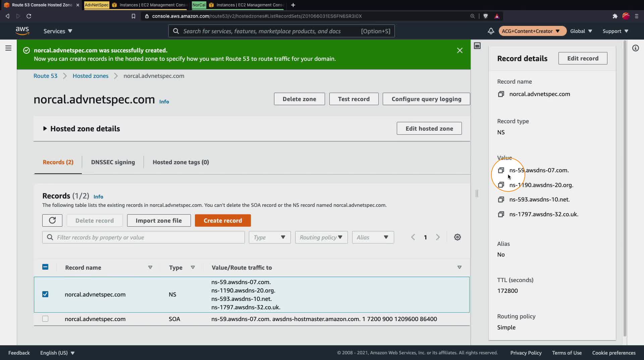644x360 pixels.
Task: Click the Edit hosted zone button
Action: (429, 129)
